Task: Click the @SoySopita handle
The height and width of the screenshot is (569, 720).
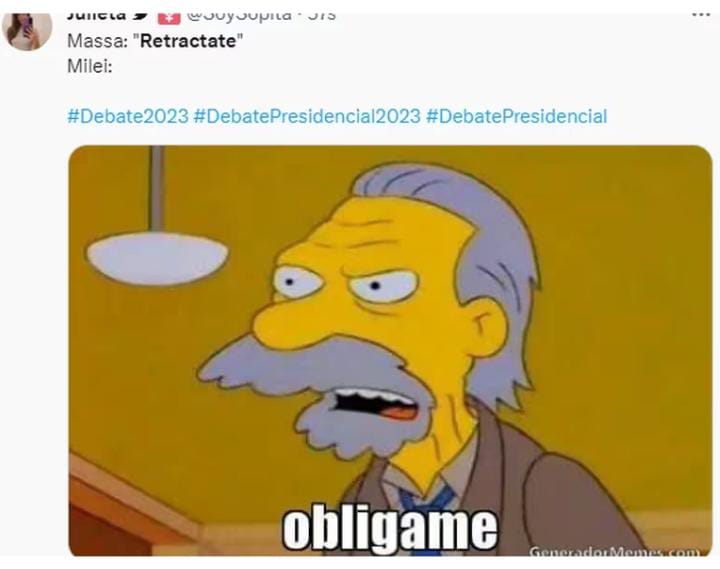Action: [x=239, y=17]
